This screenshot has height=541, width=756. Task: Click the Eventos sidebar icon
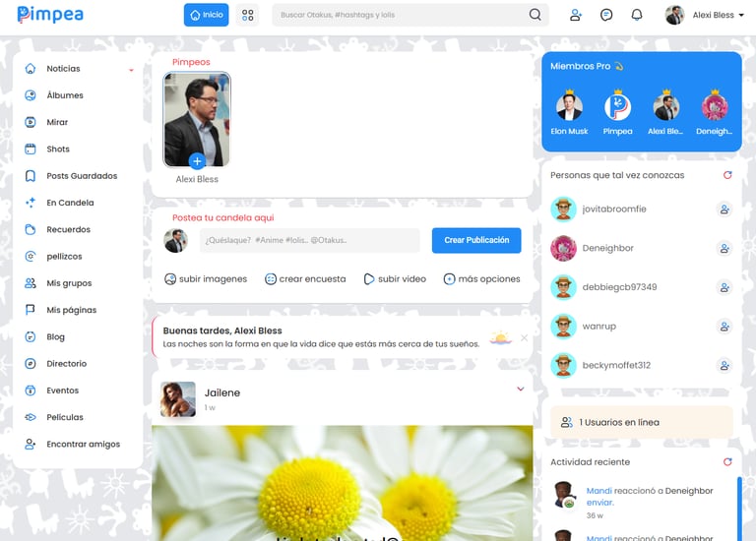[30, 391]
